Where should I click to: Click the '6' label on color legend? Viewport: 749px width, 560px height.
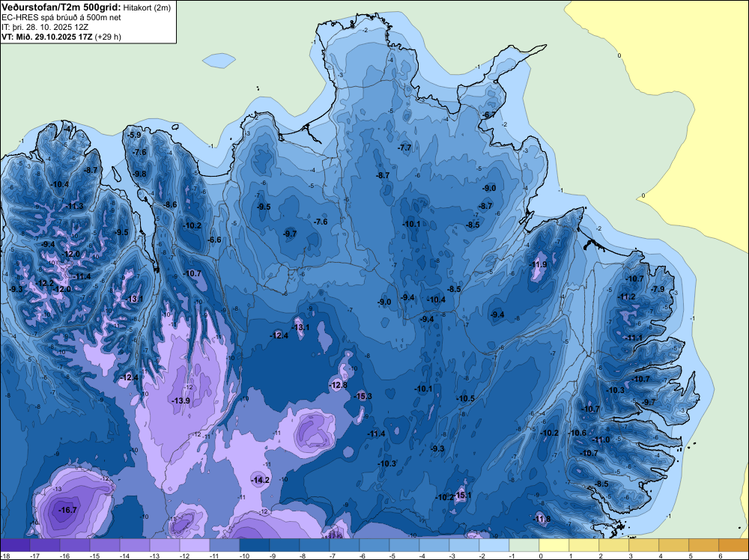click(x=720, y=556)
